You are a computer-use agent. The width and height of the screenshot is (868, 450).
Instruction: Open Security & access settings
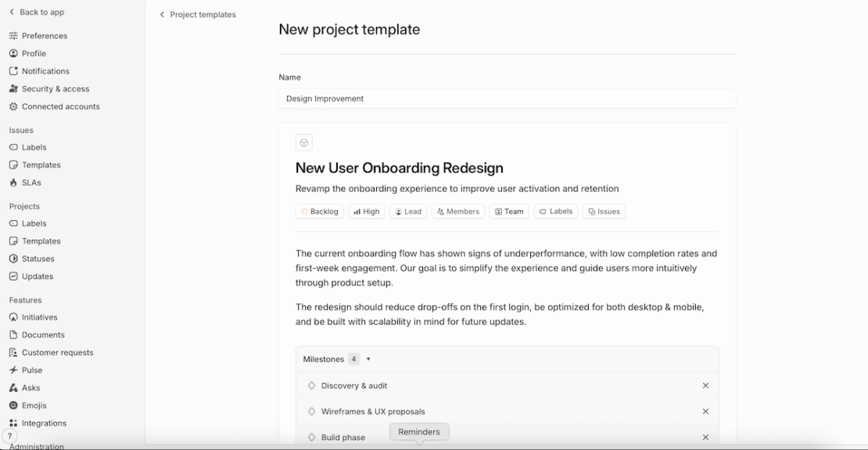click(55, 89)
